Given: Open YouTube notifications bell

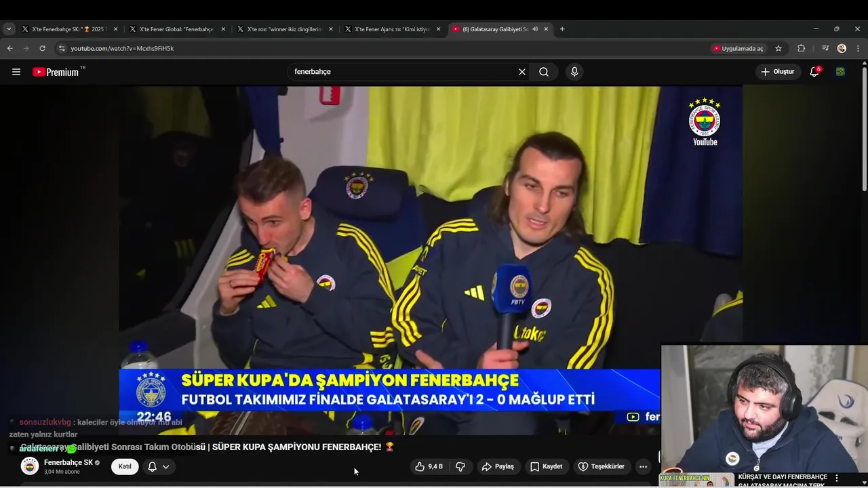Looking at the screenshot, I should point(814,72).
